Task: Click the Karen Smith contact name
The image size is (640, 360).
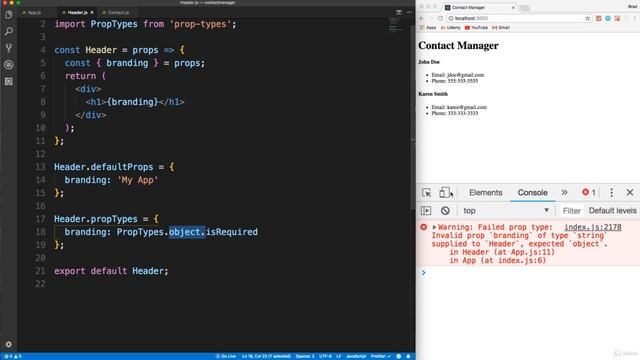Action: [x=433, y=94]
